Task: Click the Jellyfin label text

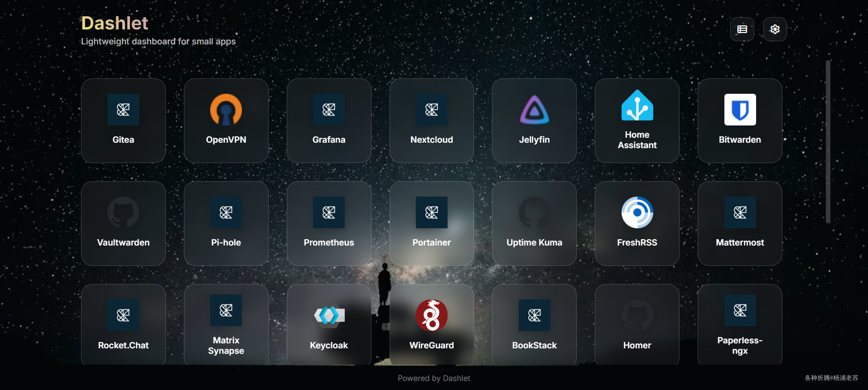Action: coord(535,140)
